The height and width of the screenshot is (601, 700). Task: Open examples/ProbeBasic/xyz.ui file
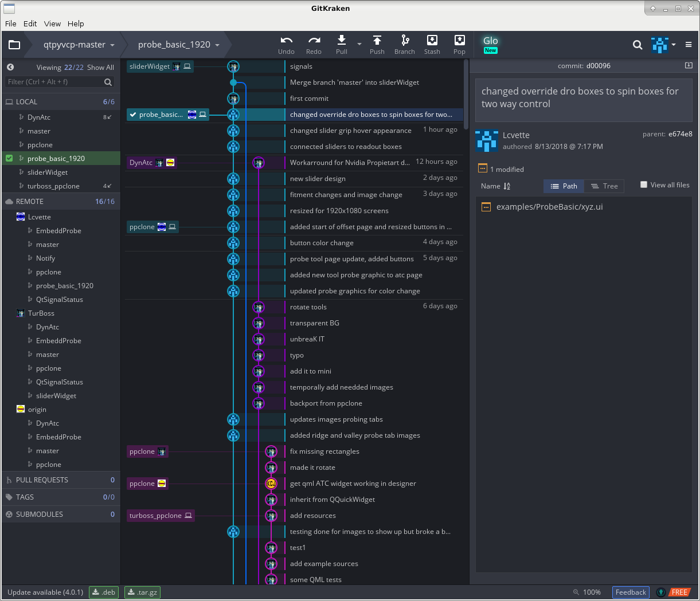549,207
